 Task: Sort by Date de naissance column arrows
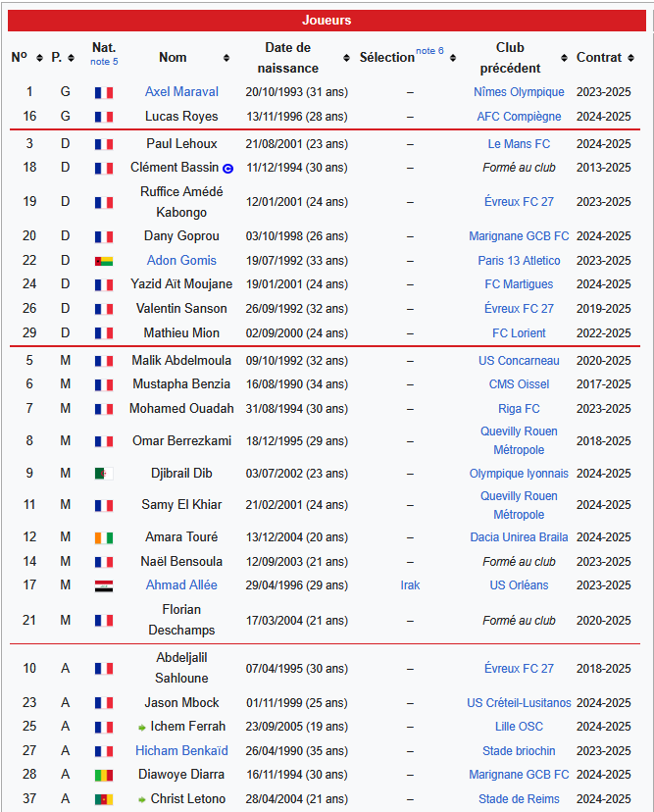[x=346, y=58]
